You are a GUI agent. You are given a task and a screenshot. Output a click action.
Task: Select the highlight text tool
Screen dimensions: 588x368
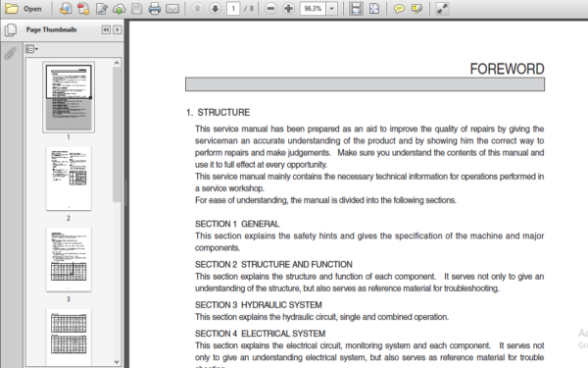click(416, 8)
